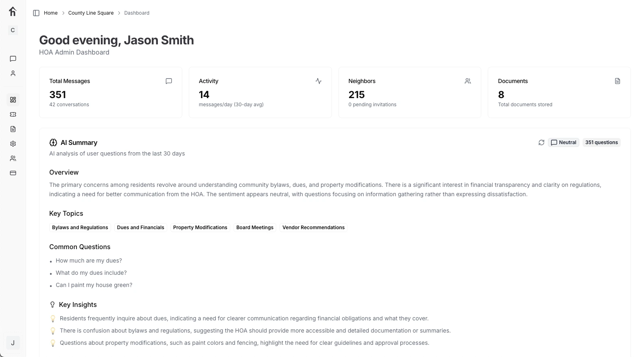Screen dimensions: 644x357
Task: Open the documents page sidebar icon
Action: [13, 129]
